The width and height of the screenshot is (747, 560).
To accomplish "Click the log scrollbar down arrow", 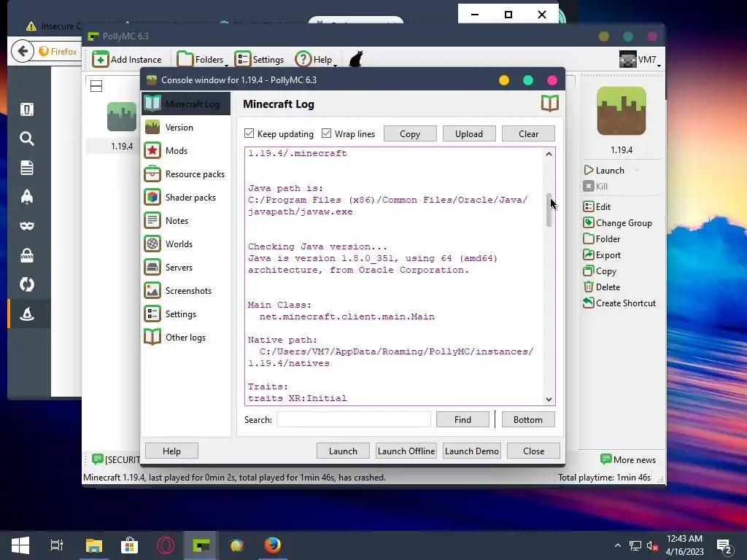I will coord(549,400).
